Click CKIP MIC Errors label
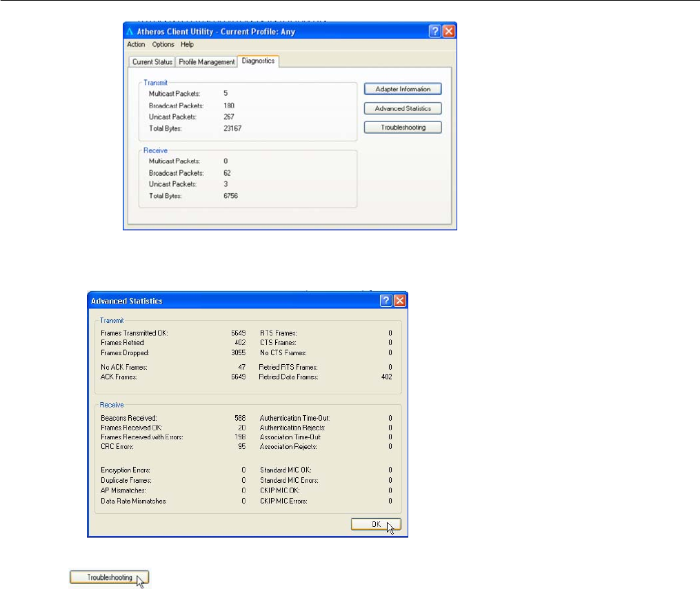The image size is (700, 589). [x=283, y=501]
